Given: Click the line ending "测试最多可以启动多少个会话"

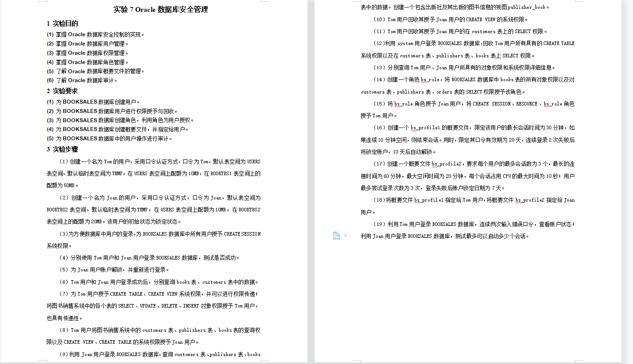Looking at the screenshot, I should (445, 236).
